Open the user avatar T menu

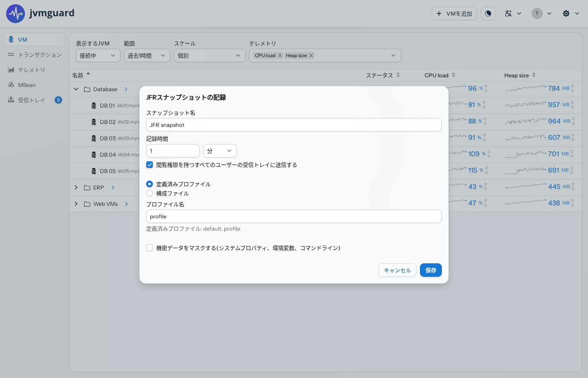pos(537,13)
